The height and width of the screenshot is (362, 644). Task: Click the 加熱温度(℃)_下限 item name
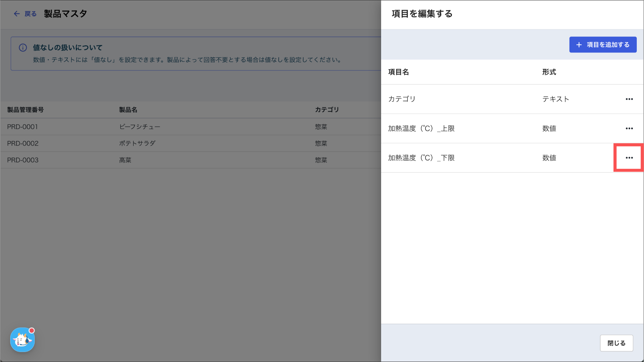coord(421,158)
